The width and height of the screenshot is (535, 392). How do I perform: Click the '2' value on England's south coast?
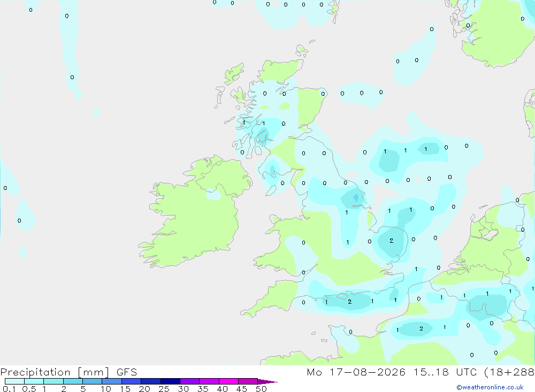pyautogui.click(x=350, y=302)
